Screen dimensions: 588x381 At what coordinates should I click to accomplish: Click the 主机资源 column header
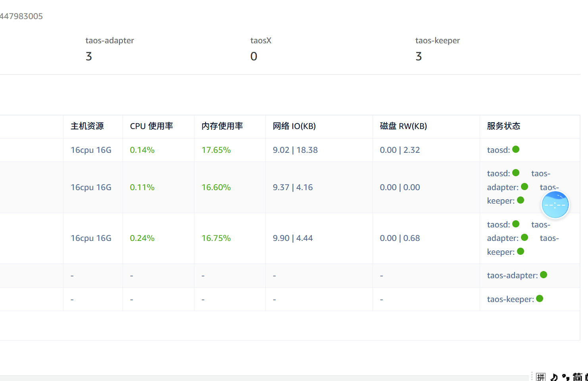tap(87, 126)
